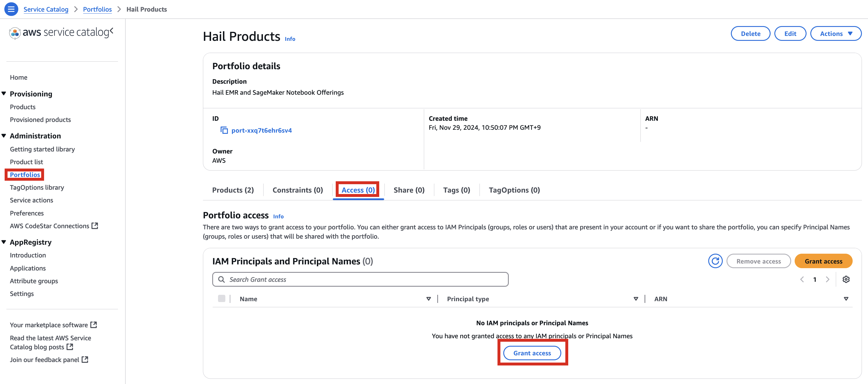Screen dimensions: 868x384
Task: Click the outlined Grant access button
Action: click(532, 353)
